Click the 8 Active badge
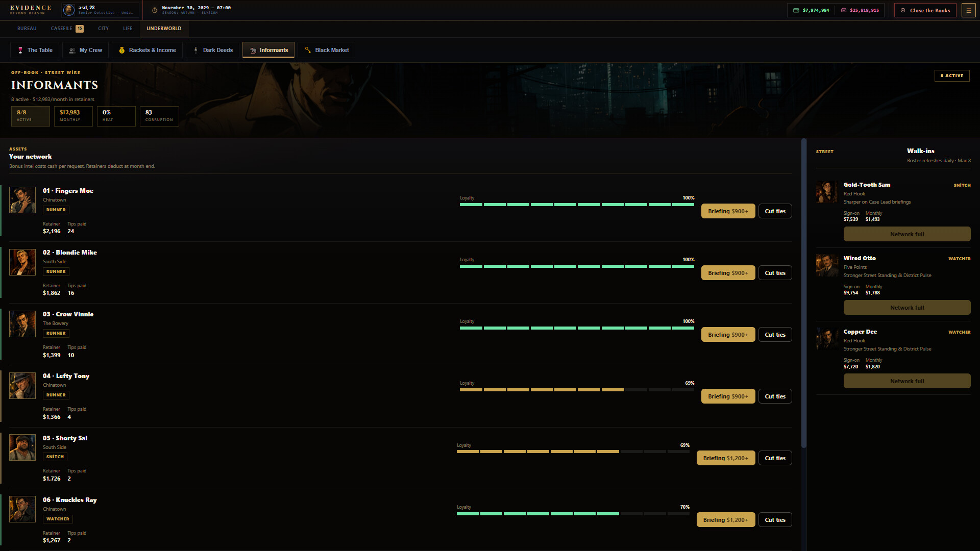Viewport: 980px width, 551px height. (x=952, y=76)
